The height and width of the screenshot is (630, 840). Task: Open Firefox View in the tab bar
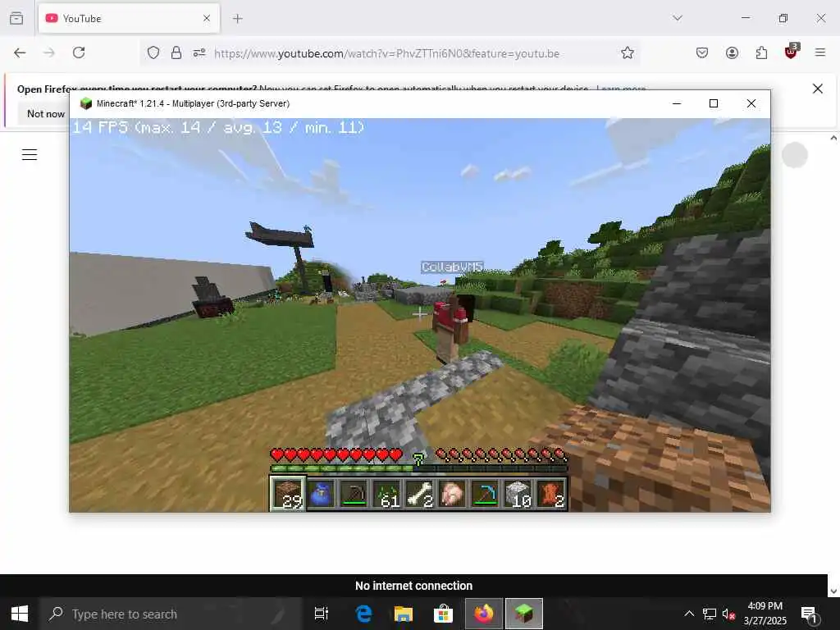tap(16, 18)
